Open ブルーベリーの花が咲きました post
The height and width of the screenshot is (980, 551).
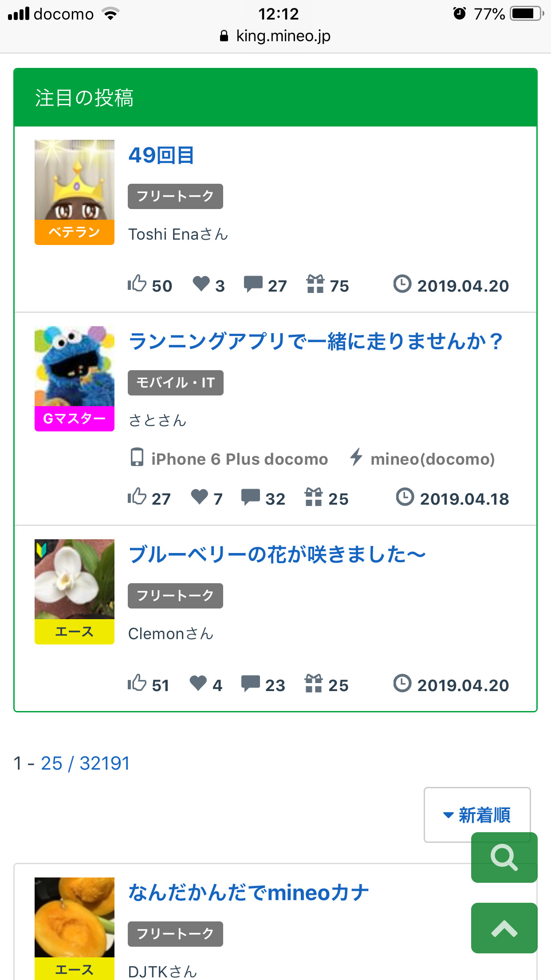277,555
